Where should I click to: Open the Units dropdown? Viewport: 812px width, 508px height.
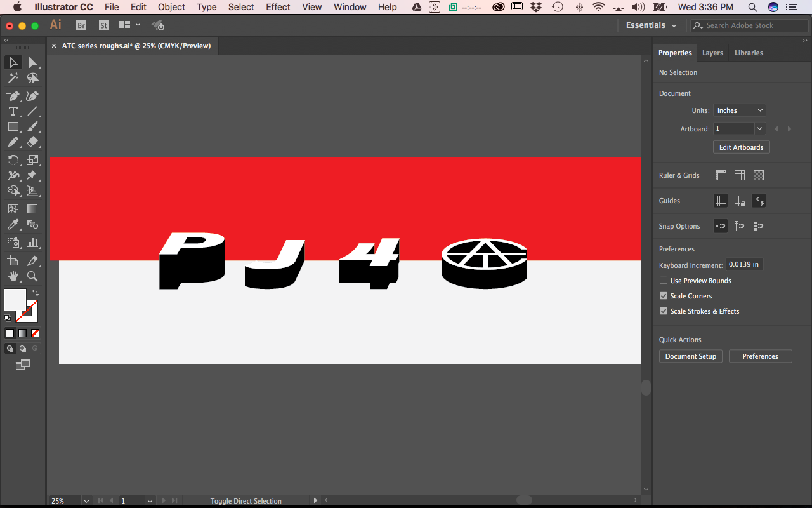(x=740, y=110)
